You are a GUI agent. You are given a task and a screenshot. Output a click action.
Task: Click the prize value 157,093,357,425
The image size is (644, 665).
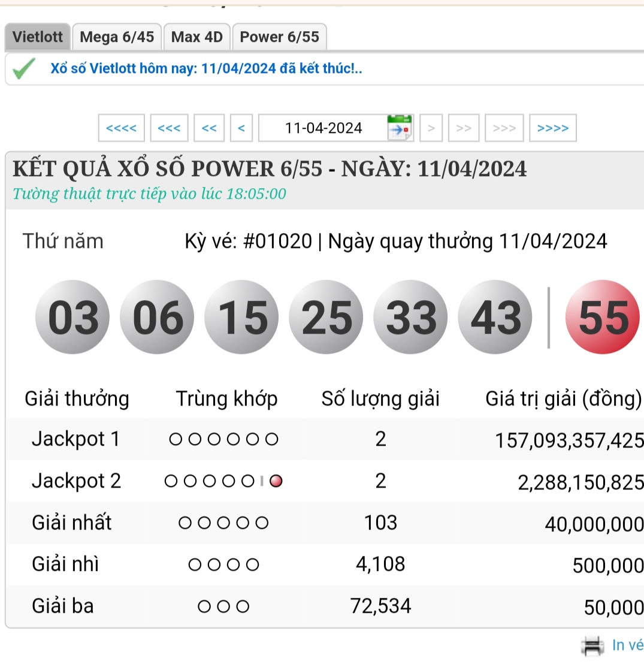coord(569,440)
